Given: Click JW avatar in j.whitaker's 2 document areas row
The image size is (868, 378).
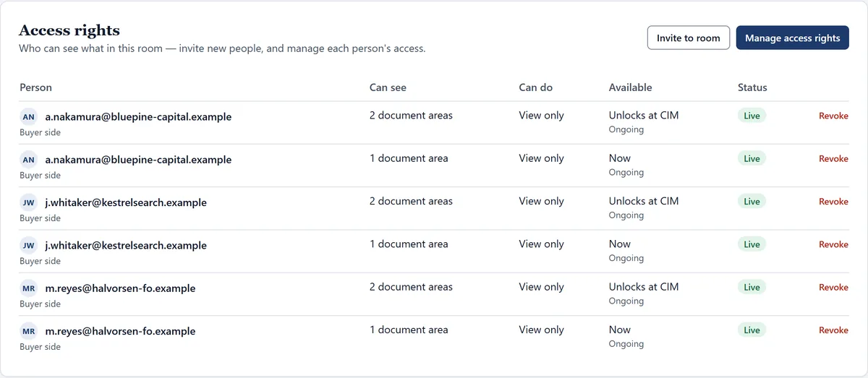Looking at the screenshot, I should [x=29, y=202].
